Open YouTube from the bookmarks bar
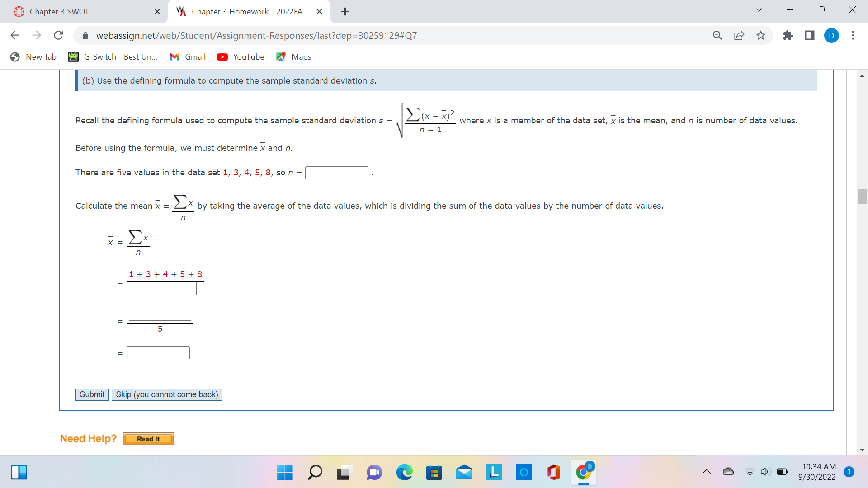This screenshot has height=488, width=868. click(241, 57)
